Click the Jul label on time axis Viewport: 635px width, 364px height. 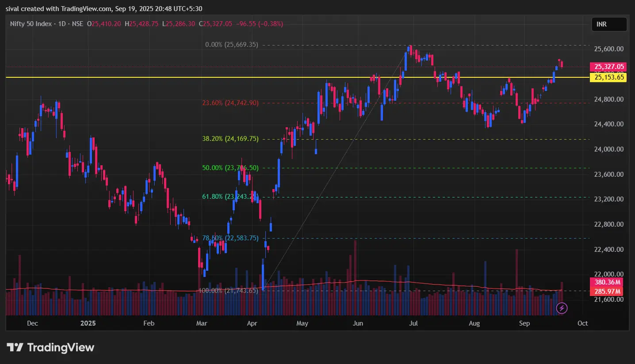(414, 323)
